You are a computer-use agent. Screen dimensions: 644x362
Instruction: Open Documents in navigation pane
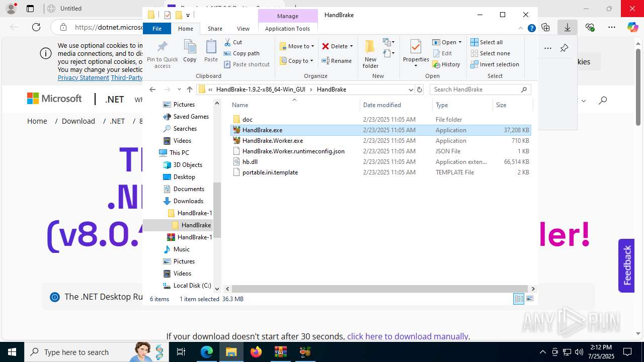189,189
